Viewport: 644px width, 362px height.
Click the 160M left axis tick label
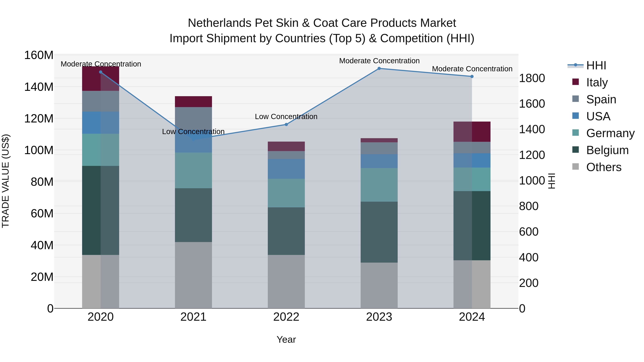[39, 55]
